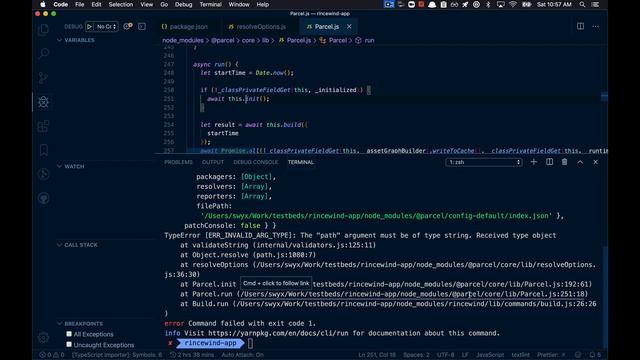Click the 2 hrs 38 mins time tracker
Image resolution: width=640 pixels, height=360 pixels.
coord(192,355)
